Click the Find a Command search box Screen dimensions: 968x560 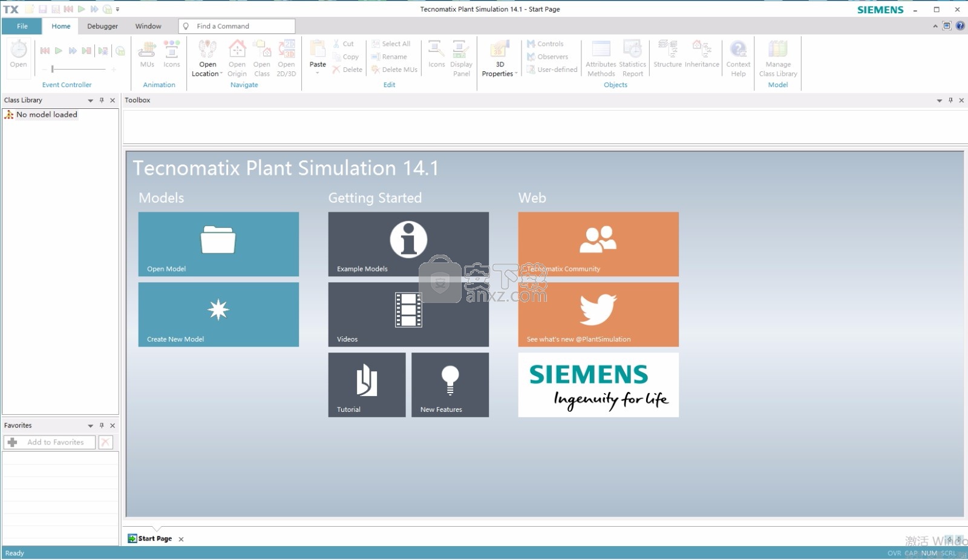(237, 26)
